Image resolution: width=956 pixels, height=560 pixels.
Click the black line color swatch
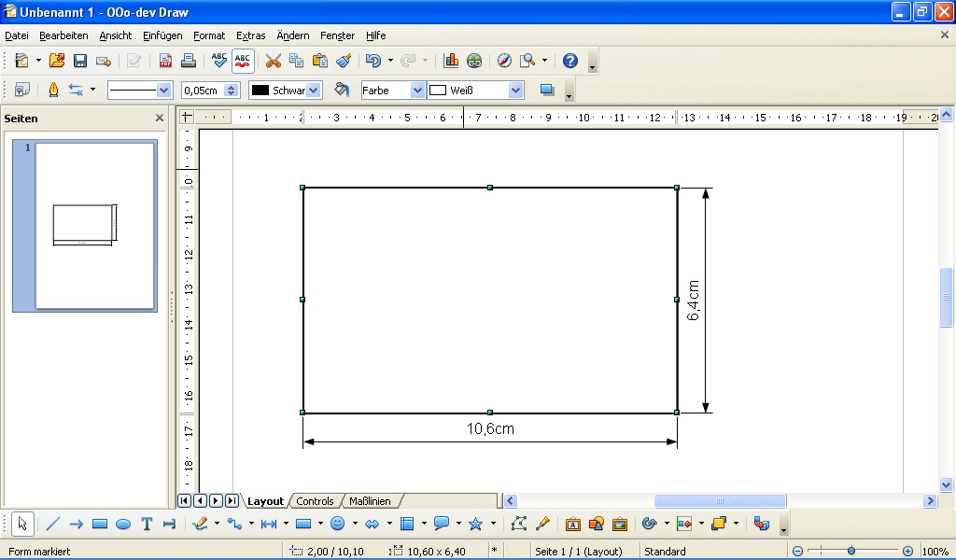[260, 91]
